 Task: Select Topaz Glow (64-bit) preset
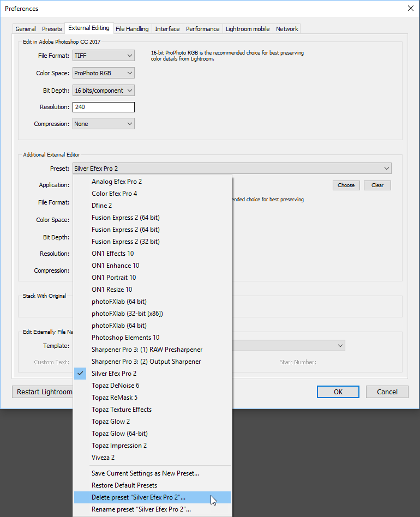[152, 434]
